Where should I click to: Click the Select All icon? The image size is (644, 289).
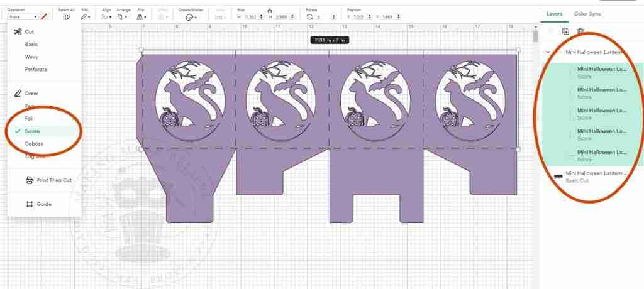[66, 17]
